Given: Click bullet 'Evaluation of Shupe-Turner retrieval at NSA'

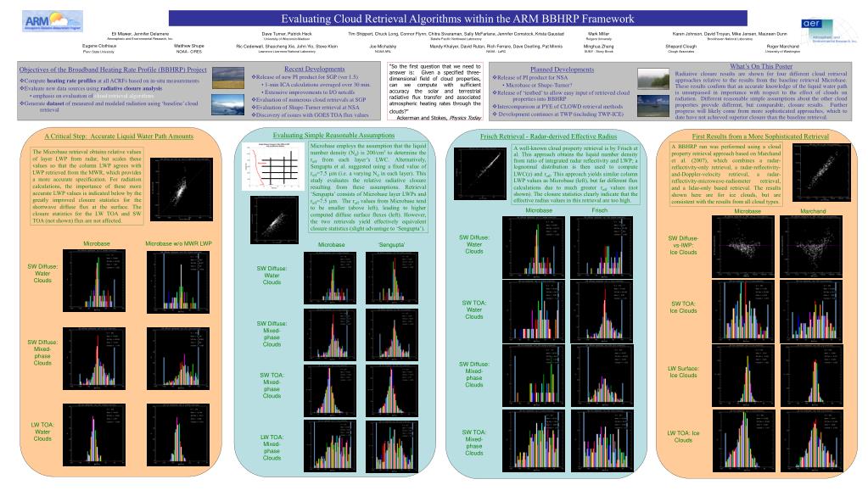Looking at the screenshot, I should 305,108.
